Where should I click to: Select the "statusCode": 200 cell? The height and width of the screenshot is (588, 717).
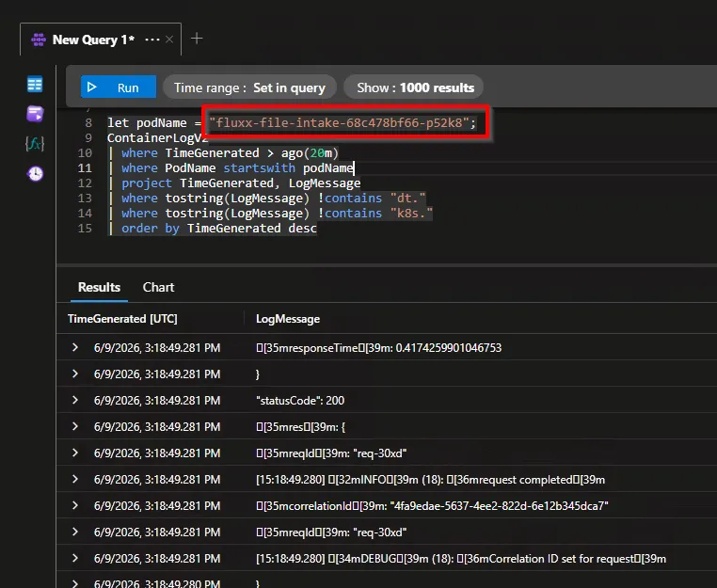pos(300,401)
